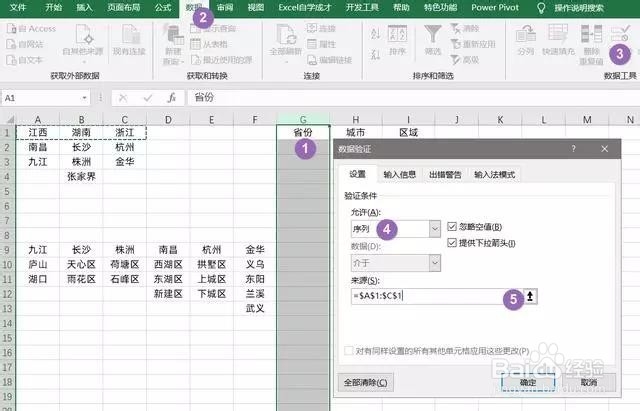The height and width of the screenshot is (411, 640).
Task: Click the sort ascending A-Z icon
Action: pyautogui.click(x=375, y=34)
